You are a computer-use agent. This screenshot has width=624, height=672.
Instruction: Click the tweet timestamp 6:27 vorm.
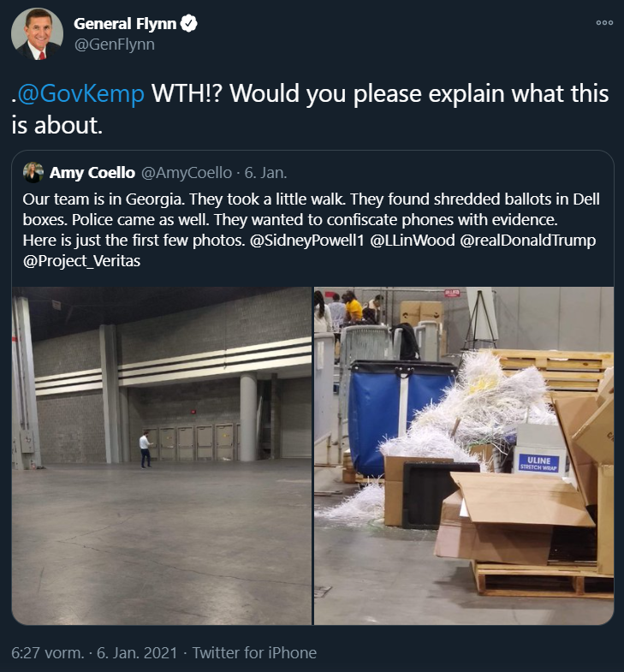coord(48,652)
